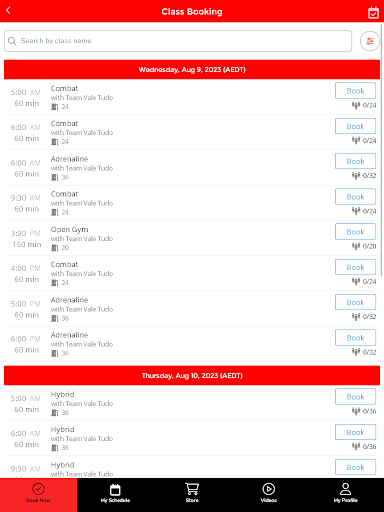The height and width of the screenshot is (512, 384).
Task: Select the Wednesday, Aug 9 date header
Action: click(x=192, y=70)
